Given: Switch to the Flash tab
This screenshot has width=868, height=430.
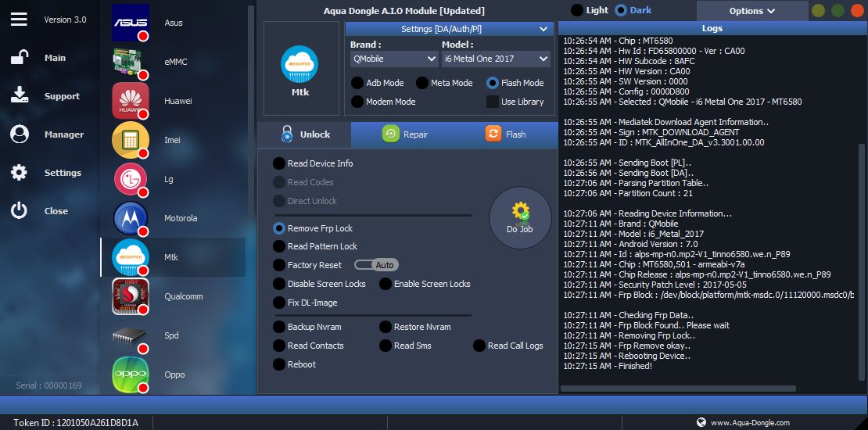Looking at the screenshot, I should (505, 134).
